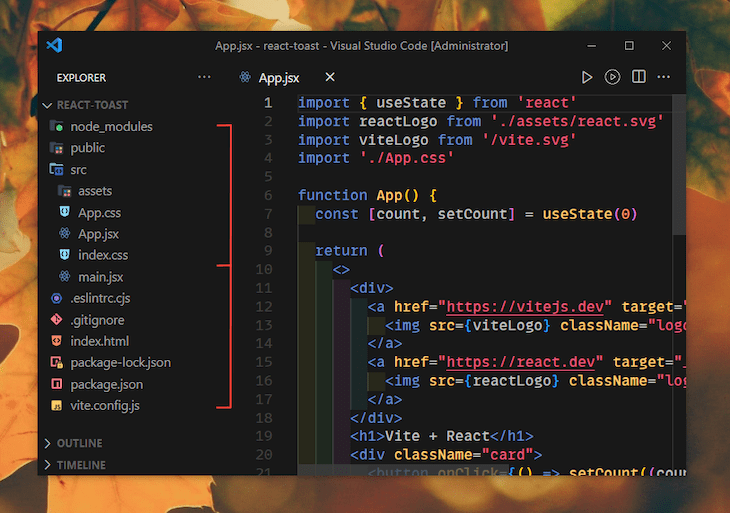Minimize the VS Code window

tap(591, 46)
